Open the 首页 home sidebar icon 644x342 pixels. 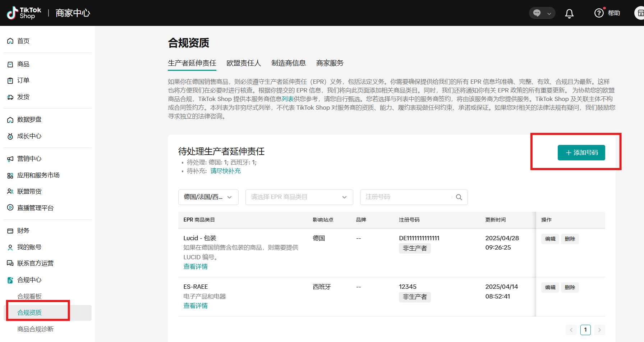tap(10, 41)
